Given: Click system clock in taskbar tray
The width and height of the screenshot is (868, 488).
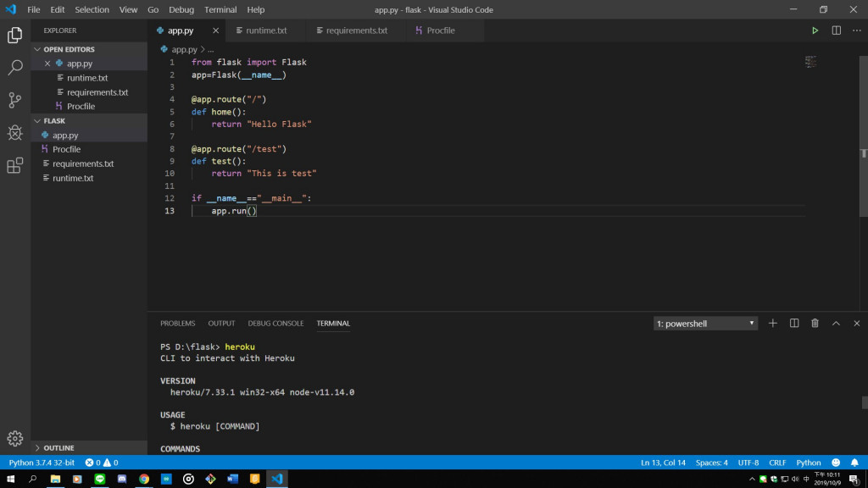Looking at the screenshot, I should pyautogui.click(x=827, y=479).
